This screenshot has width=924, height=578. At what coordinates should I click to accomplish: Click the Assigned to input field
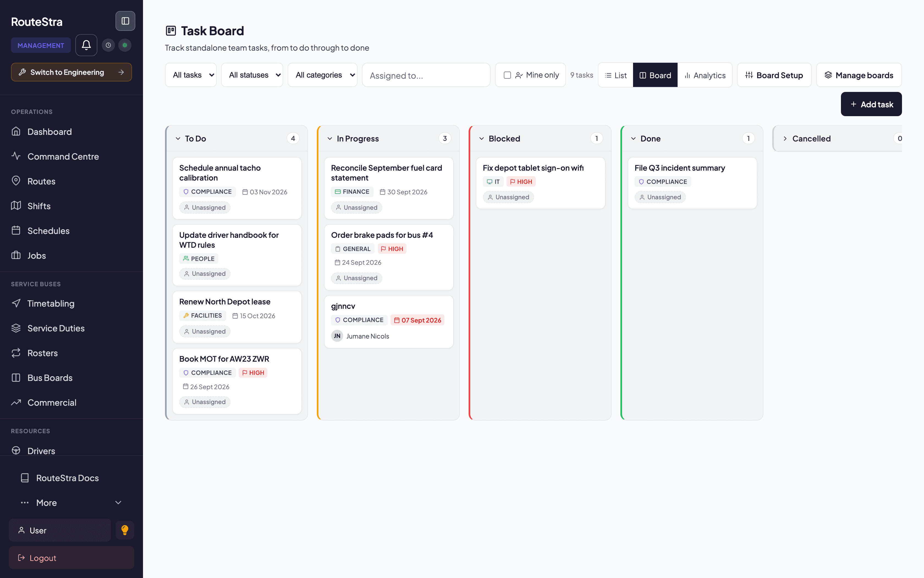426,75
